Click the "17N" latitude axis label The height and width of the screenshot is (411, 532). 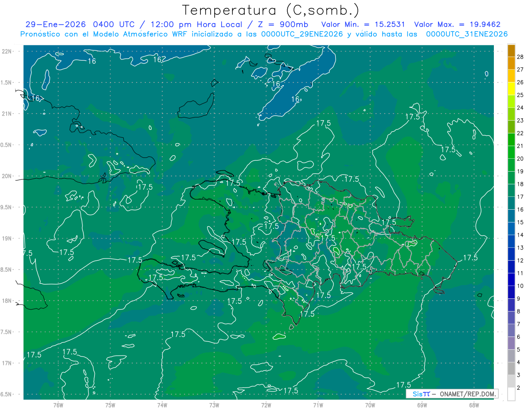7,363
